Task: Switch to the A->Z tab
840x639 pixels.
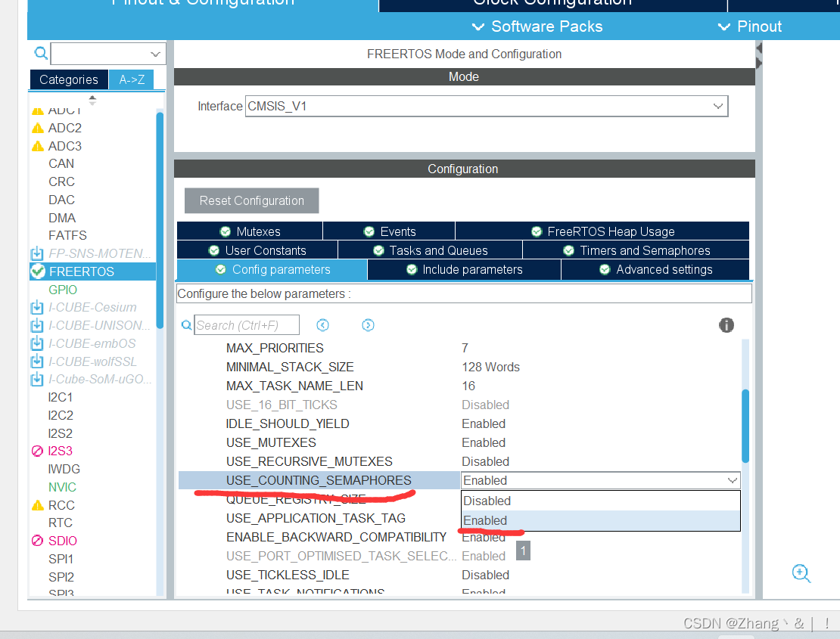Action: click(x=132, y=79)
